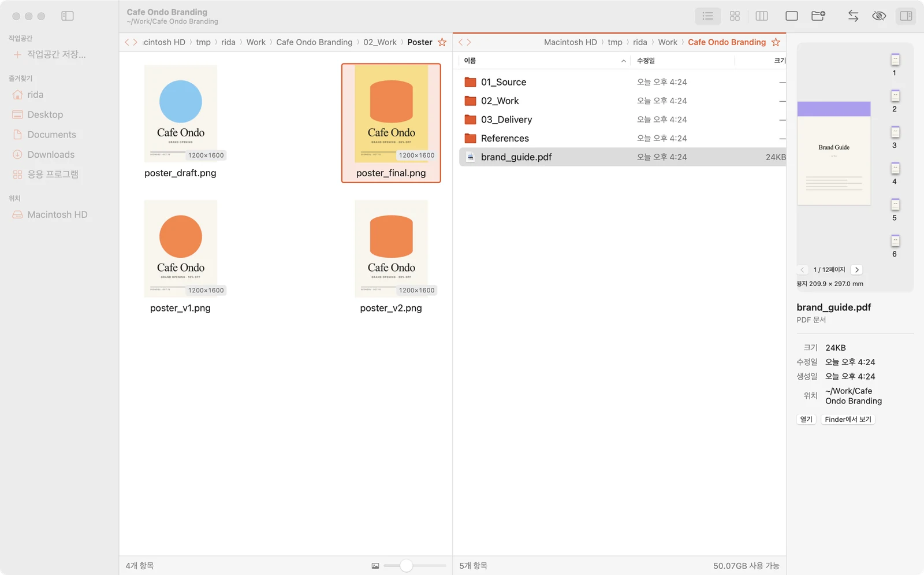
Task: Open Macintosh HD location in sidebar
Action: (50, 214)
